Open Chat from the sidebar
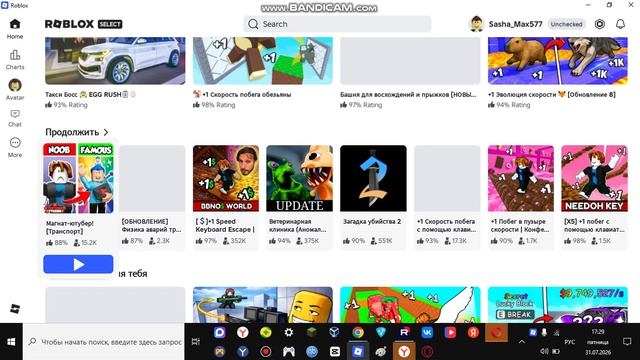 (15, 118)
